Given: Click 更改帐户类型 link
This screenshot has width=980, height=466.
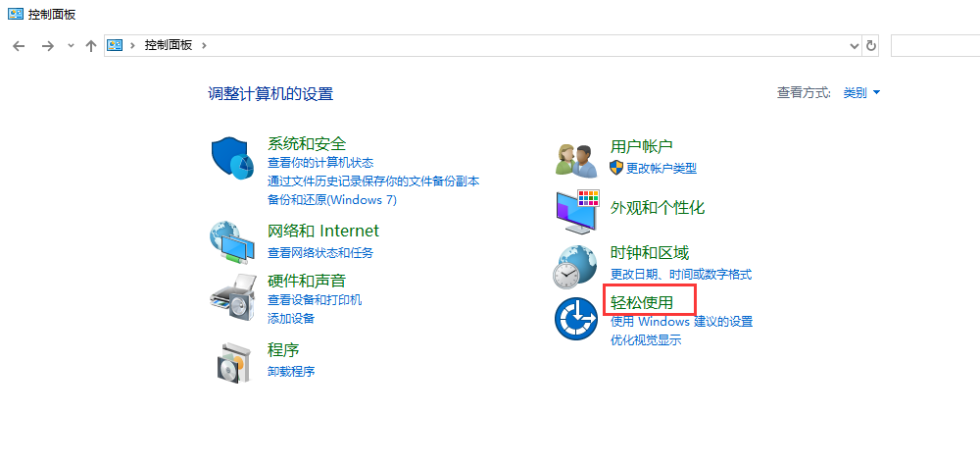Looking at the screenshot, I should (x=661, y=168).
